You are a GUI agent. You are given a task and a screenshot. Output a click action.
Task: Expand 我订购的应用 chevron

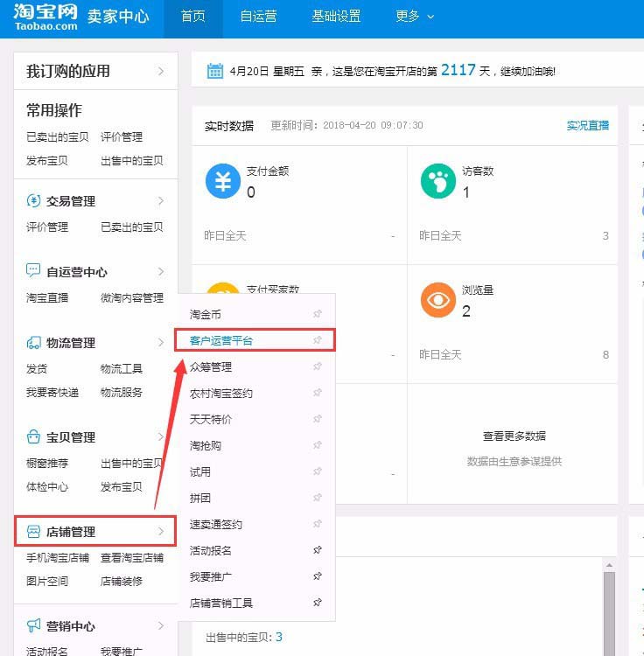tap(161, 71)
